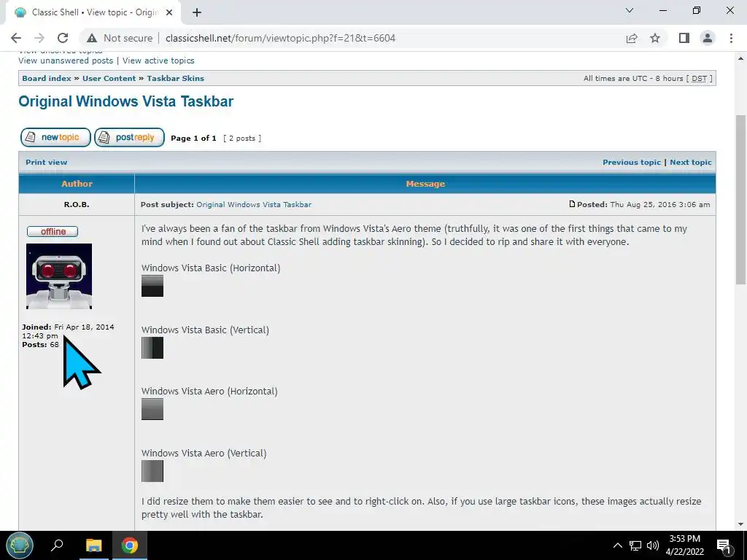Open Chrome's three-dot menu
Screen dimensions: 747x560
(731, 38)
